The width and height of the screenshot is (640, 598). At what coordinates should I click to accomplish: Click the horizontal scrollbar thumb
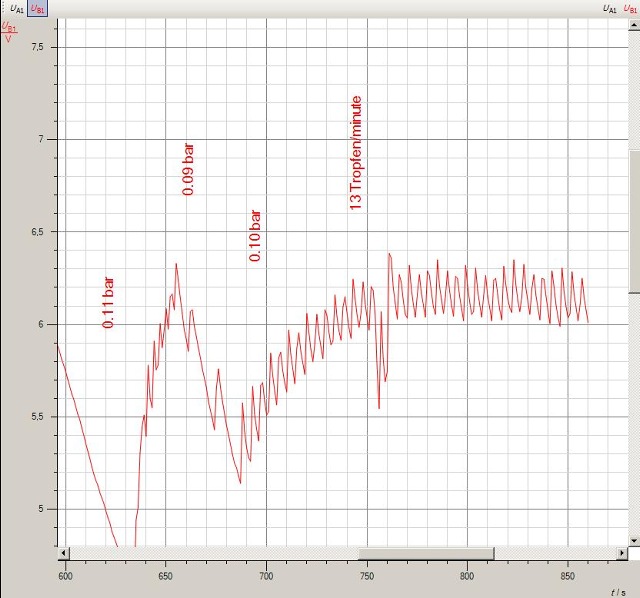427,554
